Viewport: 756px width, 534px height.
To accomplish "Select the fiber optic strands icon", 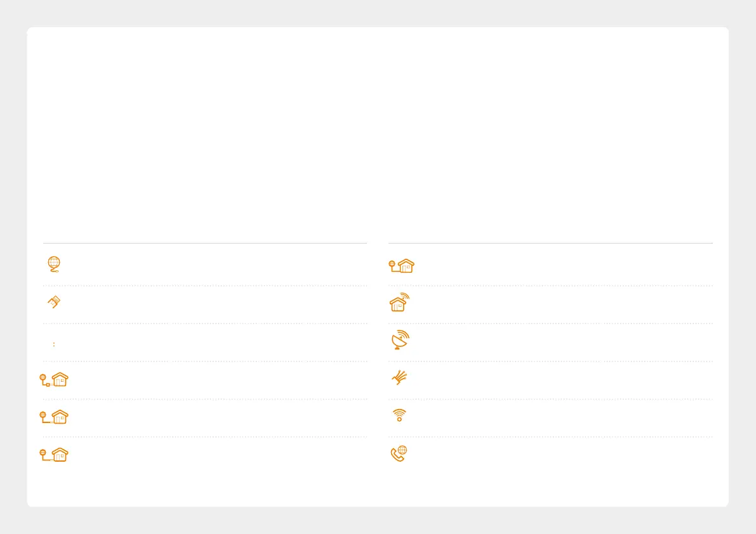I will 399,378.
